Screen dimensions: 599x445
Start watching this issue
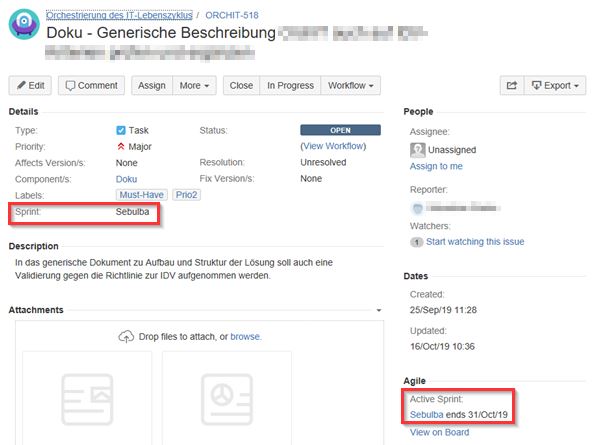click(x=475, y=242)
